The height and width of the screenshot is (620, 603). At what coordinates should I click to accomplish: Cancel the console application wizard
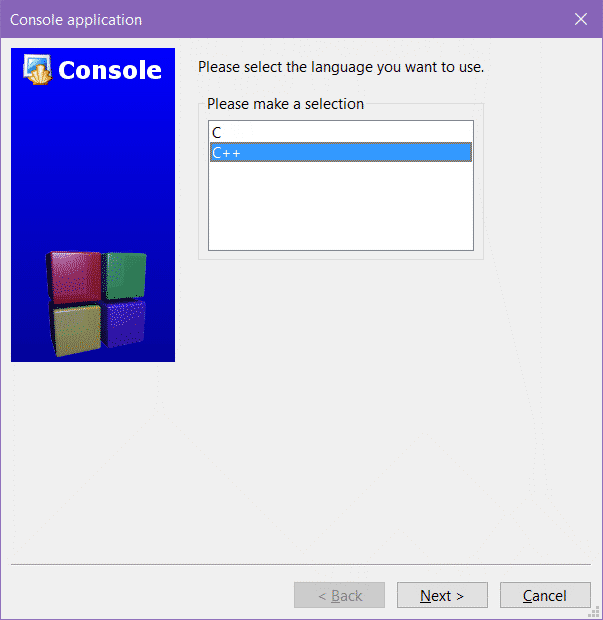(x=545, y=595)
